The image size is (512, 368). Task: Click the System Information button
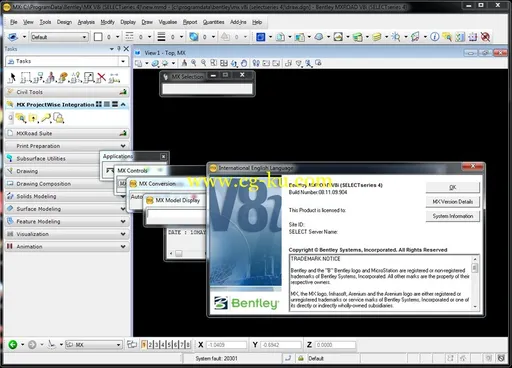click(x=453, y=216)
